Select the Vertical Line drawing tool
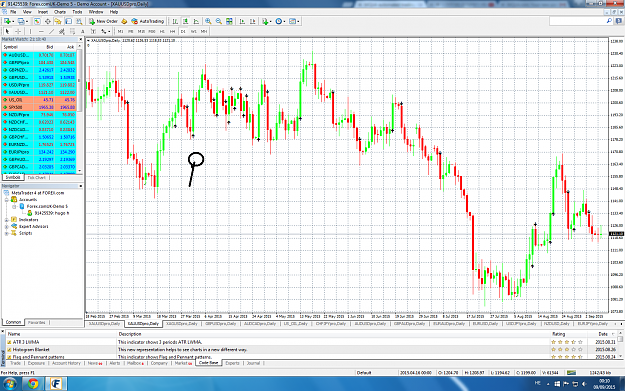 click(x=31, y=31)
